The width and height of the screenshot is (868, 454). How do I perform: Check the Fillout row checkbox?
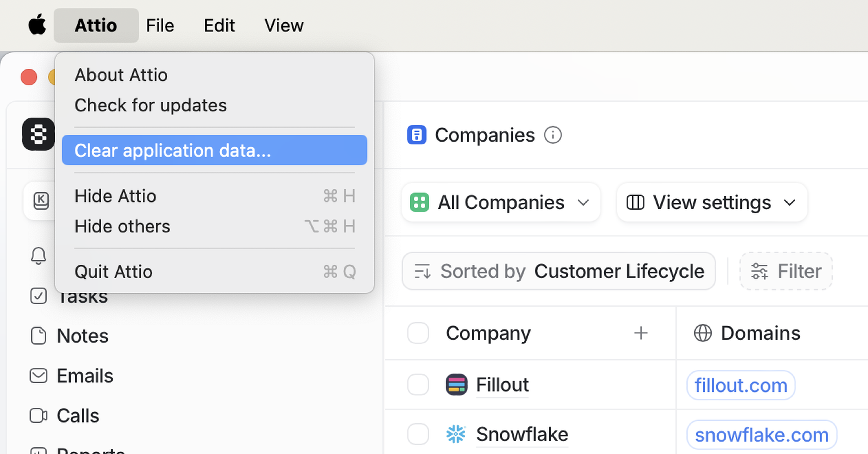tap(418, 385)
